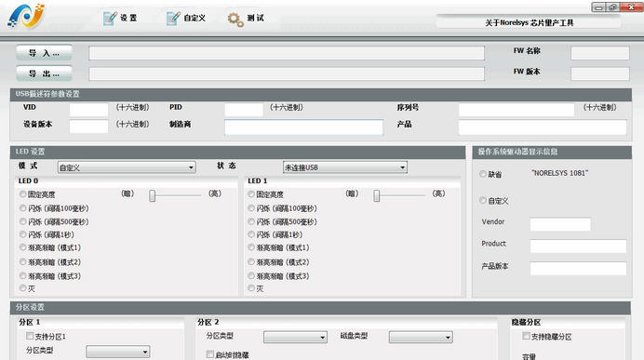Screen dimensions: 644x360
Task: Click the 产品版本 input field
Action: click(578, 269)
